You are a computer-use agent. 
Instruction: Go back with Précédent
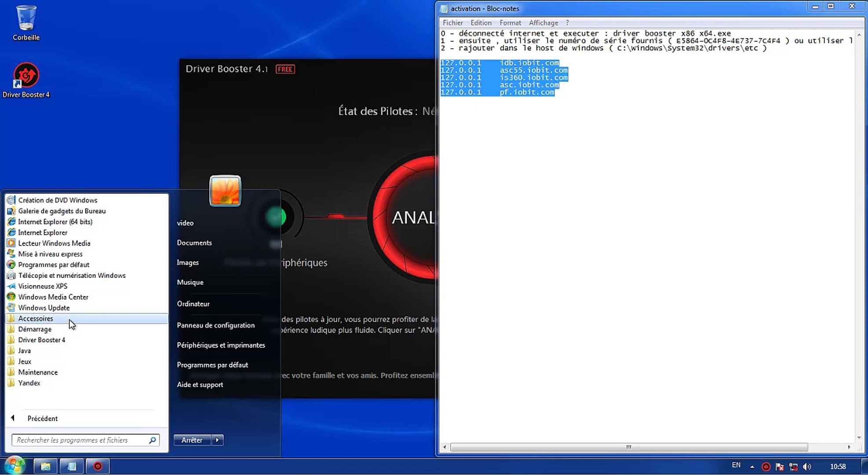42,418
